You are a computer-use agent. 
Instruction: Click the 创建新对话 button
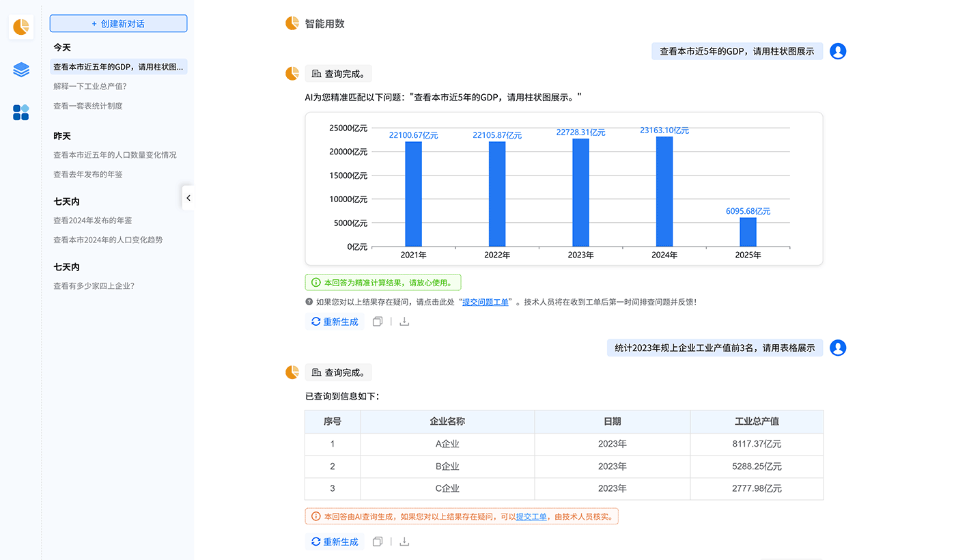pyautogui.click(x=118, y=23)
